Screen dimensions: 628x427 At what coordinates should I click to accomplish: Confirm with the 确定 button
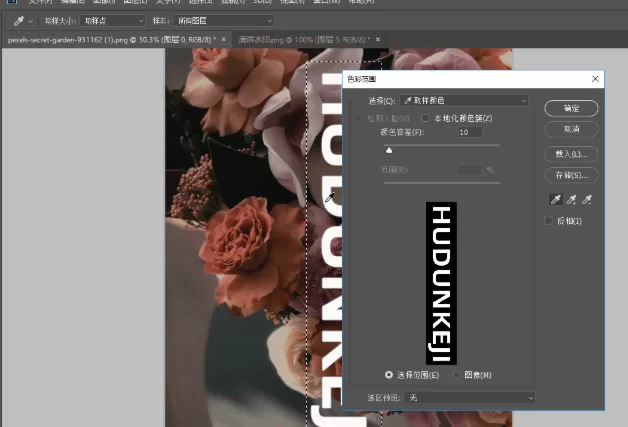tap(571, 109)
